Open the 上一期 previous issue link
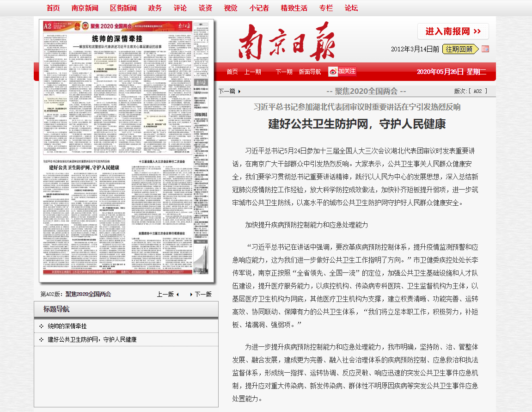Screen dimensions: 532x412 point(253,72)
